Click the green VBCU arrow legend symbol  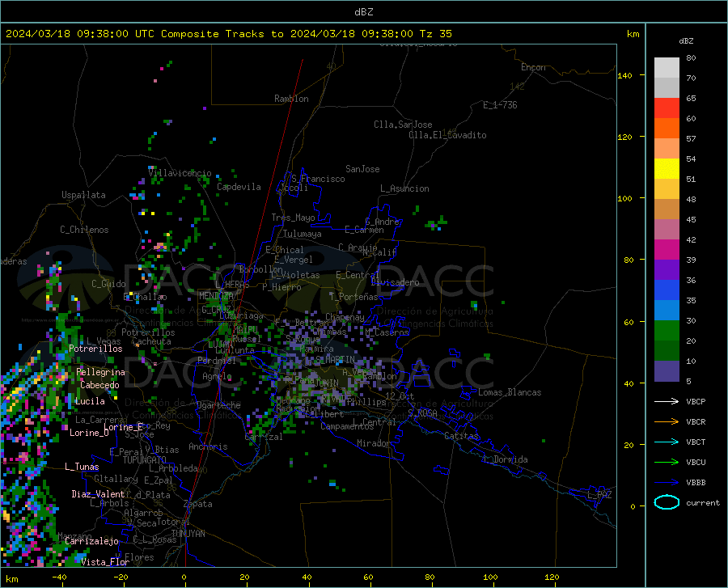(x=667, y=463)
